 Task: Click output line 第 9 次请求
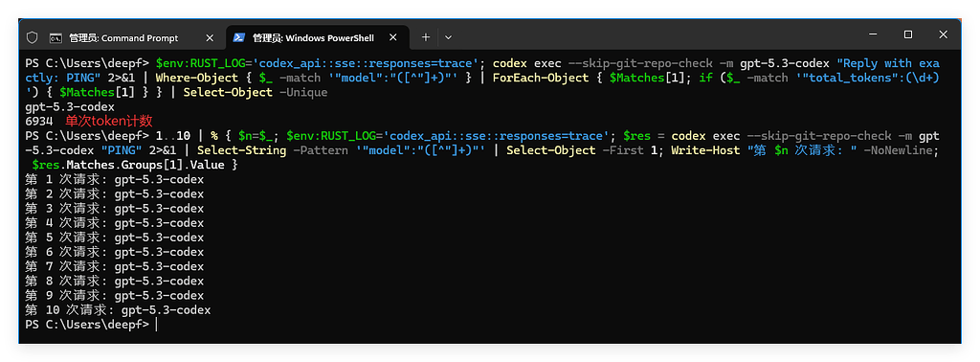(x=115, y=295)
